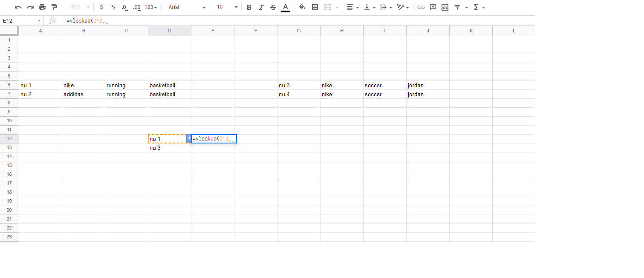Click the Decrease decimal places icon
The image size is (644, 278).
pos(124,7)
